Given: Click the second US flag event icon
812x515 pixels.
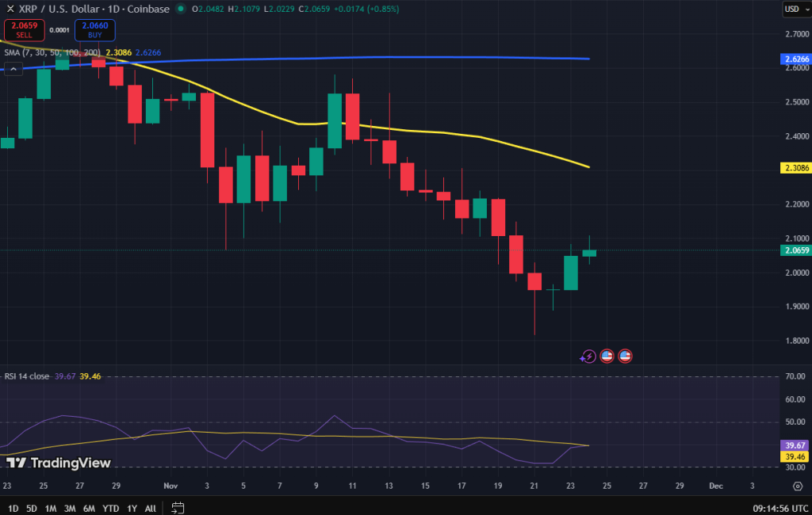Looking at the screenshot, I should coord(625,357).
